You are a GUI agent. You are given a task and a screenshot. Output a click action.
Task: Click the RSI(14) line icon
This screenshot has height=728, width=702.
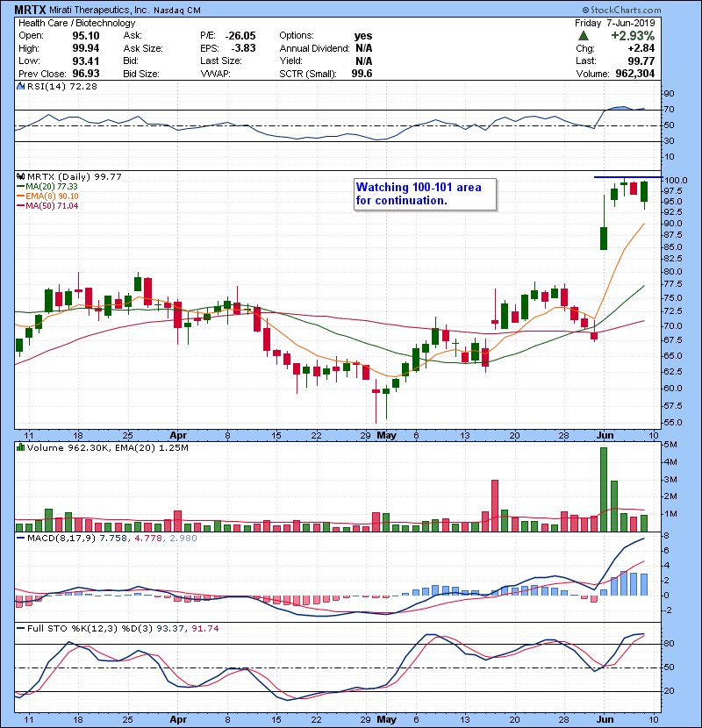[20, 86]
